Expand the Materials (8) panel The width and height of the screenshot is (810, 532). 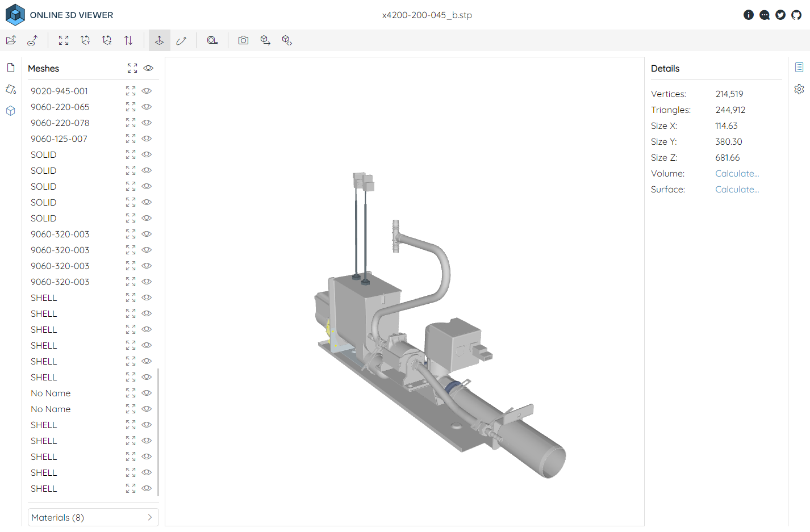pyautogui.click(x=93, y=517)
